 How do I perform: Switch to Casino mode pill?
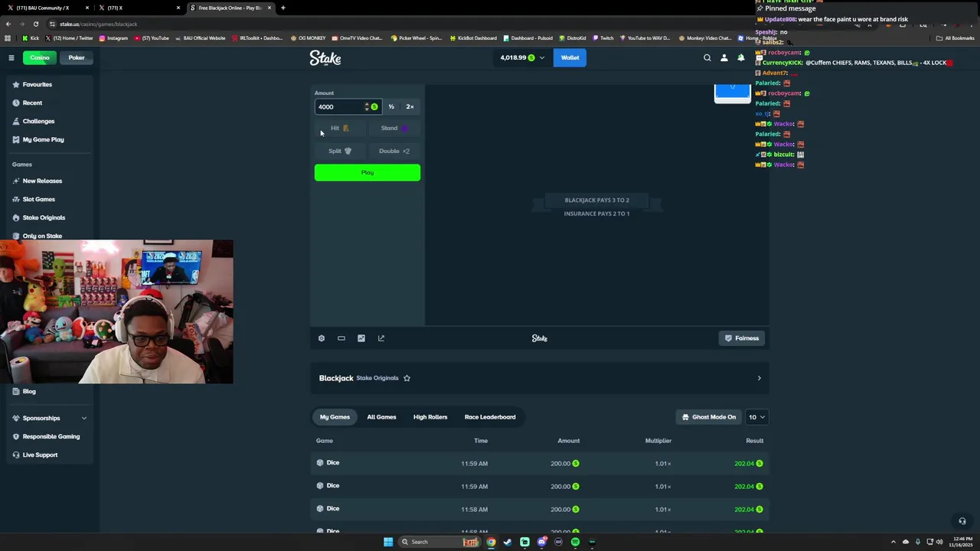click(x=40, y=57)
